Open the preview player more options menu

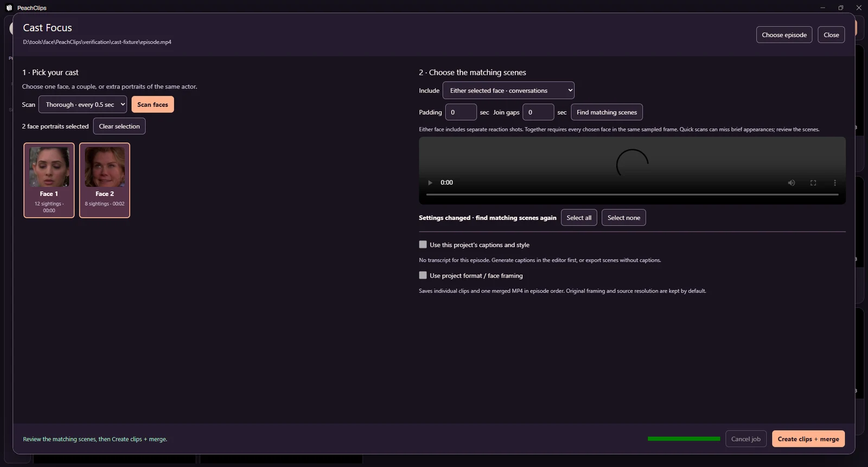[x=835, y=183]
